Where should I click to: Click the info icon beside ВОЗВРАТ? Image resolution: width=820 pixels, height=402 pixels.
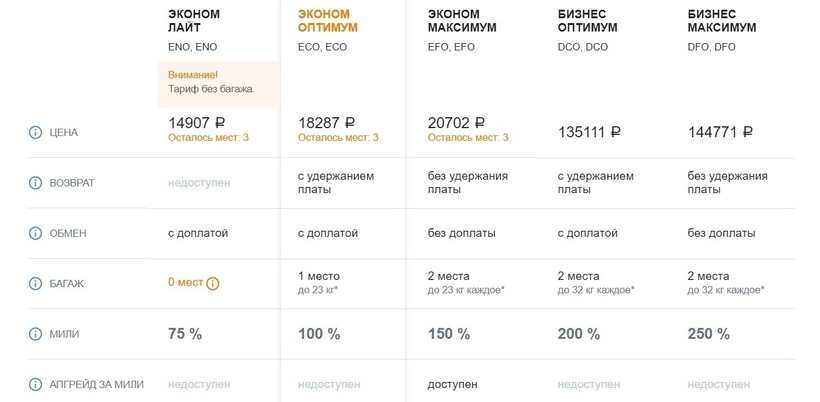click(35, 183)
